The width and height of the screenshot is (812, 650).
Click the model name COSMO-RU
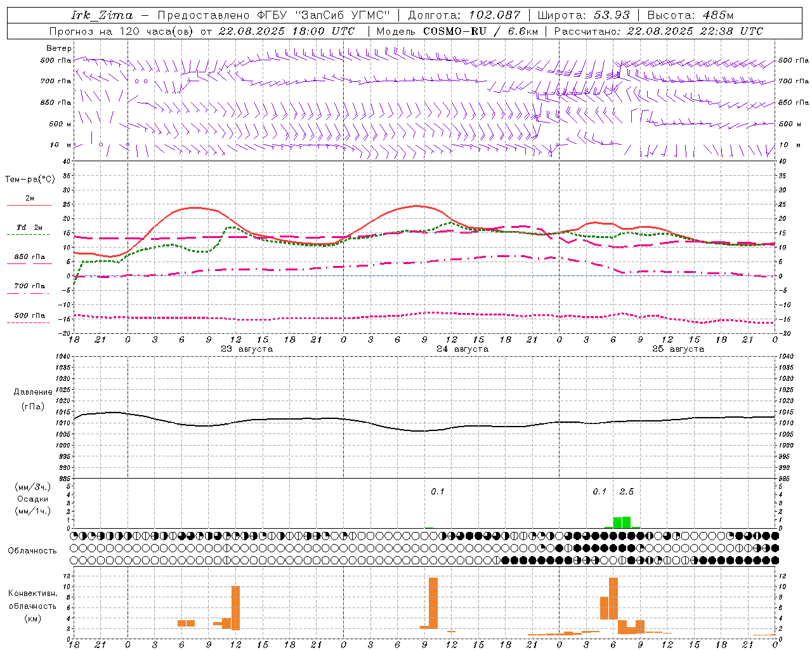(454, 31)
